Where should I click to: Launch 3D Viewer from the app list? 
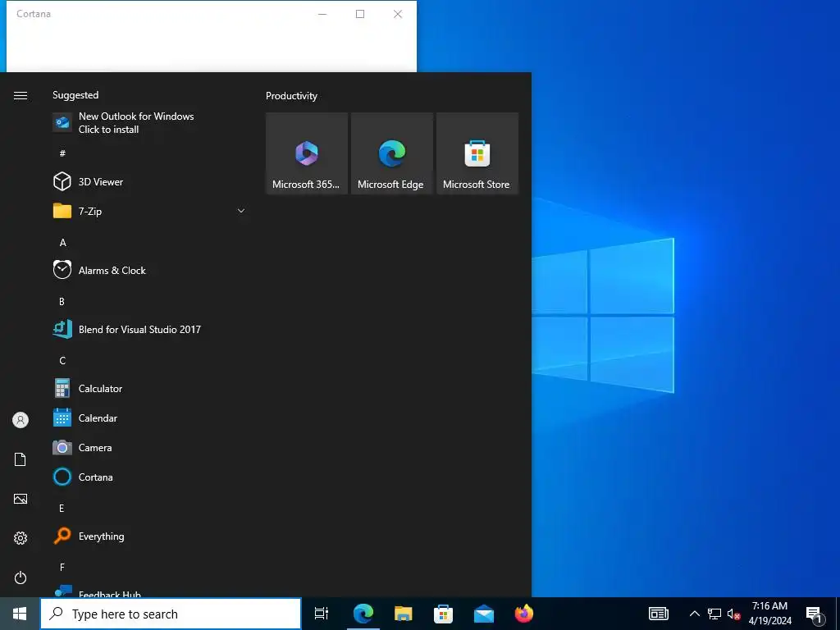point(149,181)
